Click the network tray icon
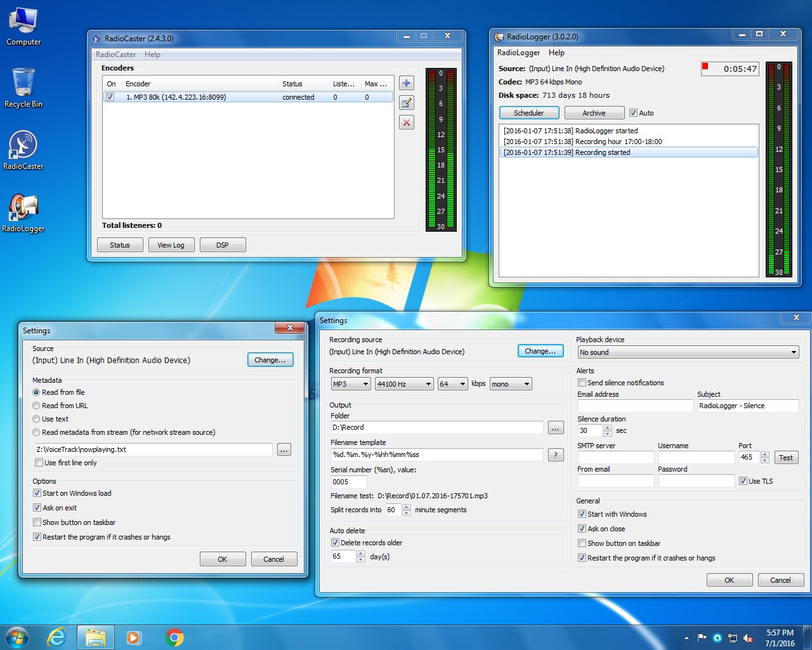 coord(733,638)
